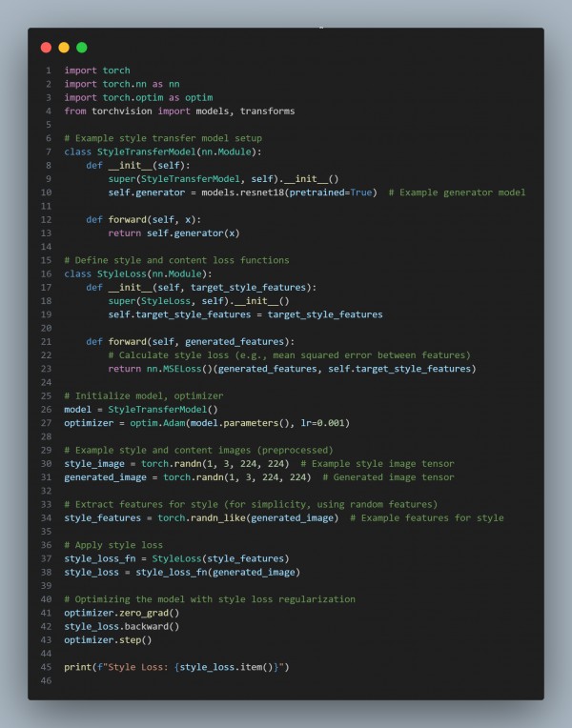Click "style_image = torch.randn" assignment
572x728 pixels.
pyautogui.click(x=176, y=463)
